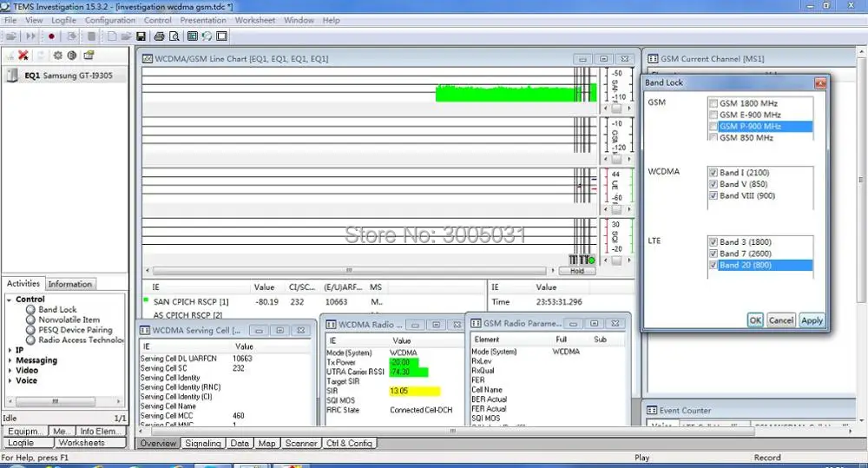Screen dimensions: 868x468
Task: Click the WCDMA Radio window icon
Action: pos(331,325)
